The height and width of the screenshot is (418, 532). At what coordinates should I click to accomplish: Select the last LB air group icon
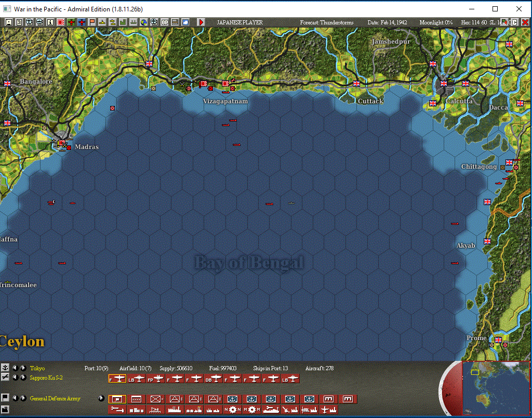pyautogui.click(x=290, y=379)
